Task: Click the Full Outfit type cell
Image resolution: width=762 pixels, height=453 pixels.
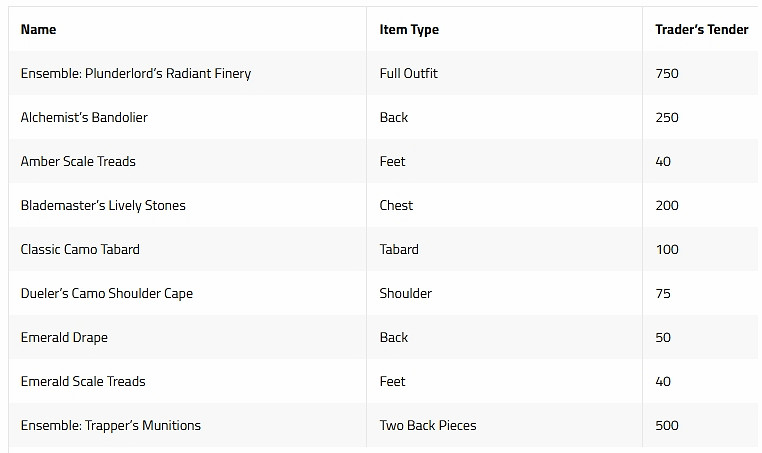Action: tap(408, 74)
